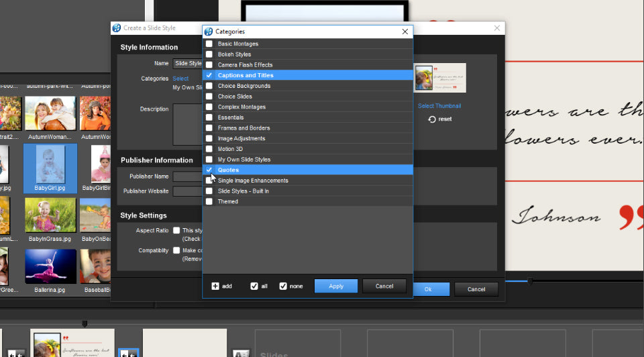The height and width of the screenshot is (357, 644).
Task: Apply the selected categories
Action: point(336,286)
